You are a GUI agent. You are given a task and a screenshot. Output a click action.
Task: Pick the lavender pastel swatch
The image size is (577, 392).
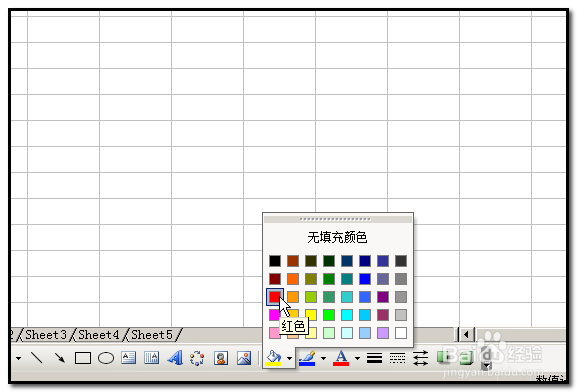[x=383, y=333]
